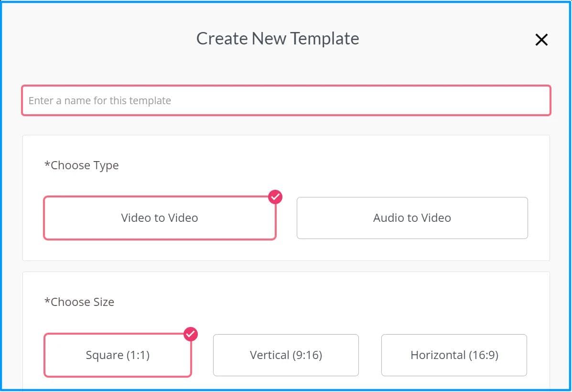Screen dimensions: 572x392
Task: Click empty space inside Choose Size panel
Action: tap(335, 302)
